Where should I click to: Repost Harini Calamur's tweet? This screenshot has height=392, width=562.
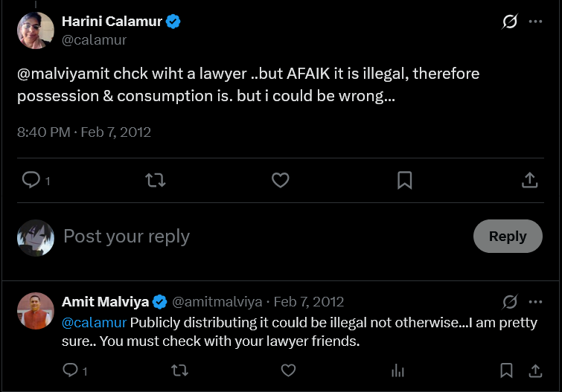[x=155, y=180]
